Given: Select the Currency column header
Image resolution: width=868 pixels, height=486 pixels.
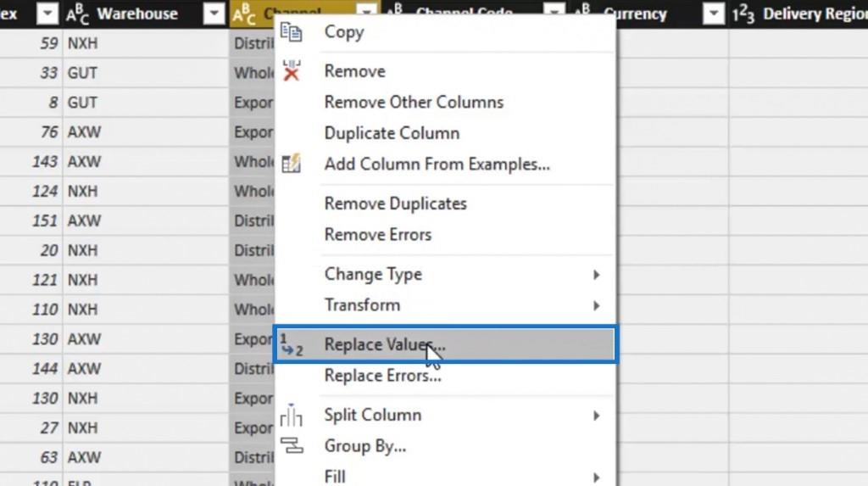Looking at the screenshot, I should coord(672,14).
